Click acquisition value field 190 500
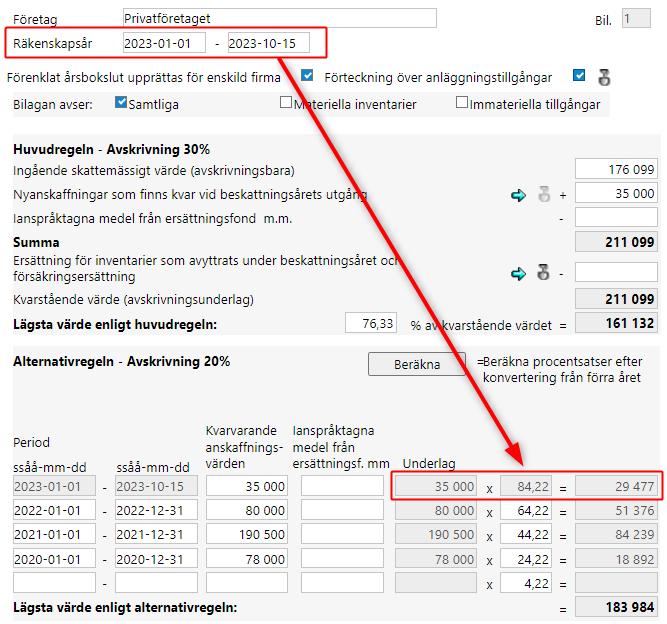 pyautogui.click(x=247, y=534)
